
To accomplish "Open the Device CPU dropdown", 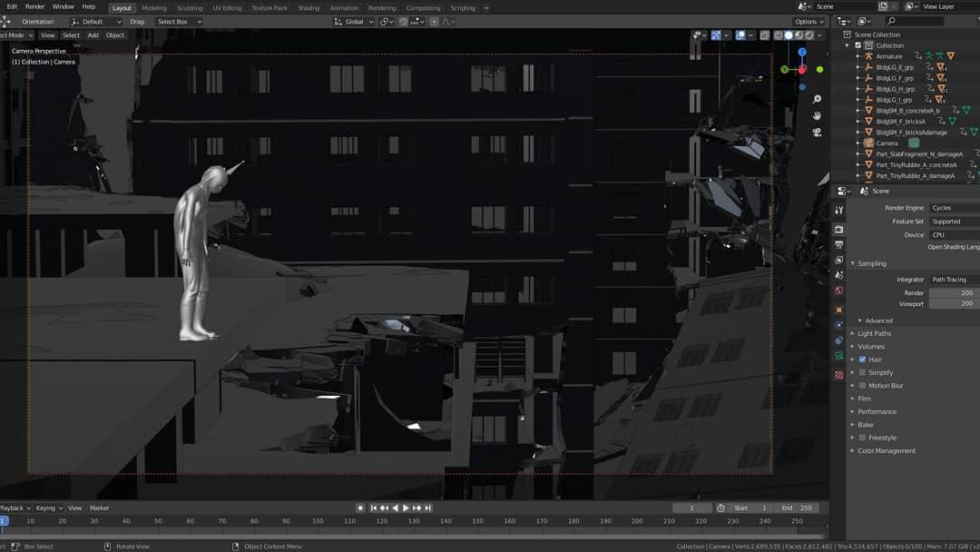I will [954, 235].
